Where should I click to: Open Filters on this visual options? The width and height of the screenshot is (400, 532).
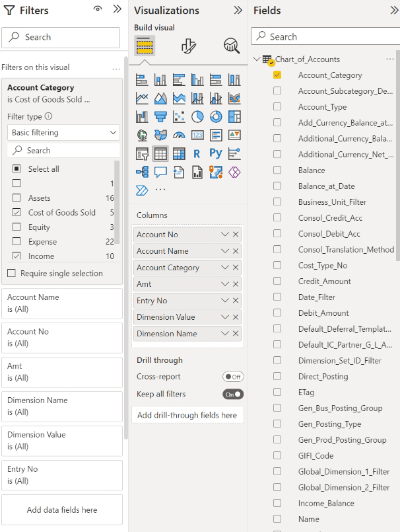[116, 68]
